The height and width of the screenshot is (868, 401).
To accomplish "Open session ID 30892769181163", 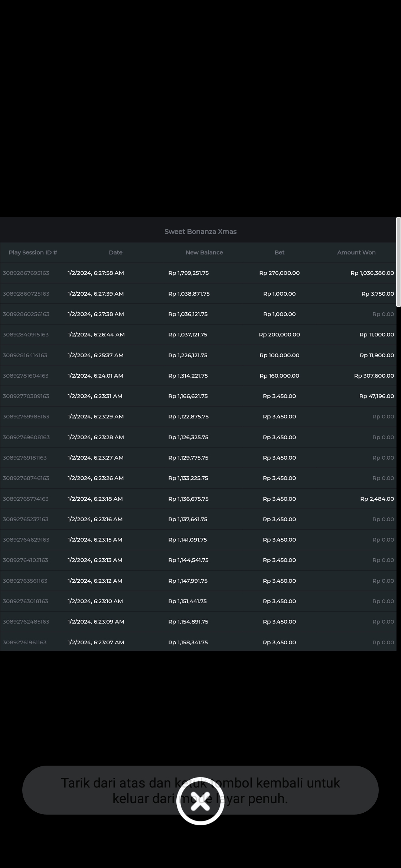I will (x=25, y=458).
